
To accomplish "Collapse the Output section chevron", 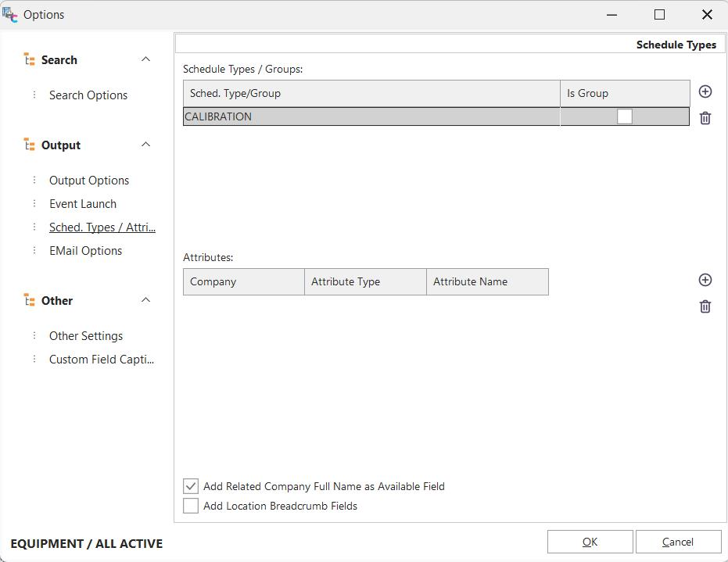I will (145, 145).
